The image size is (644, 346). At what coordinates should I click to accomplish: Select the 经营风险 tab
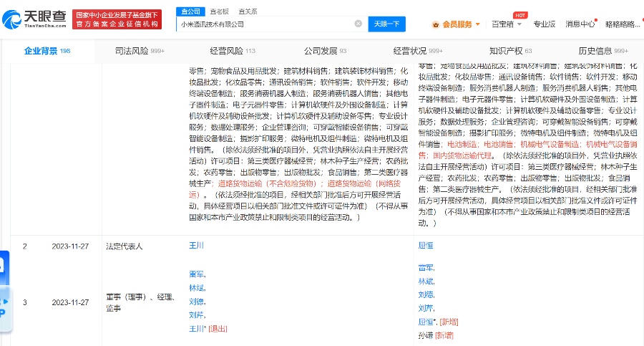pos(233,51)
